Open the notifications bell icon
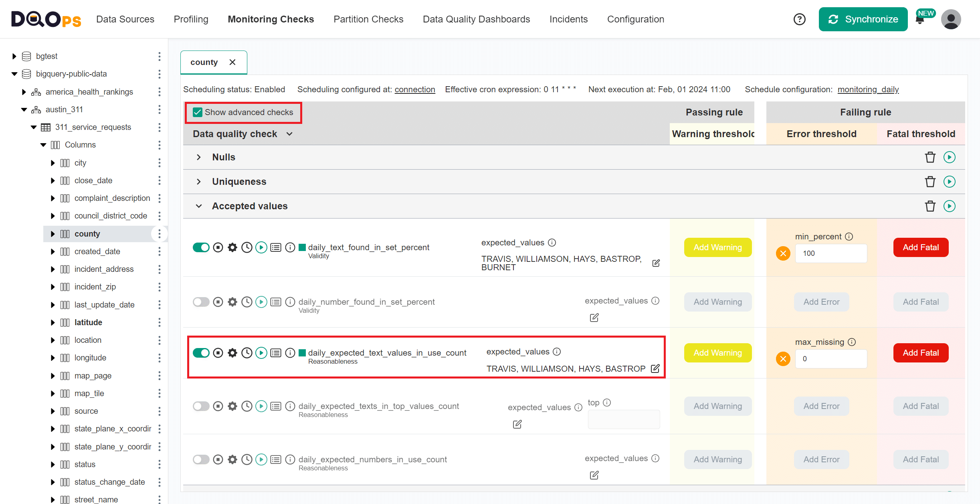 point(920,19)
